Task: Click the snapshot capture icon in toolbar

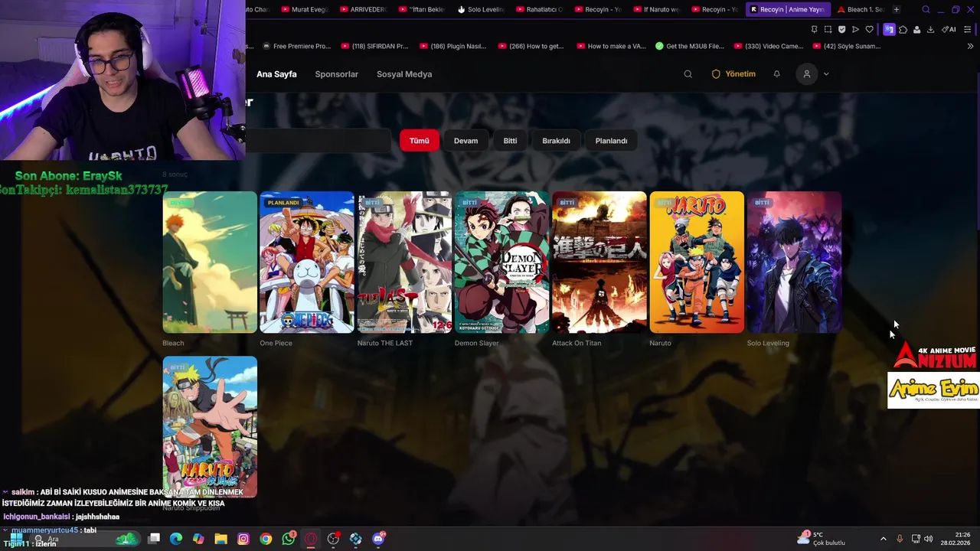Action: coord(828,29)
